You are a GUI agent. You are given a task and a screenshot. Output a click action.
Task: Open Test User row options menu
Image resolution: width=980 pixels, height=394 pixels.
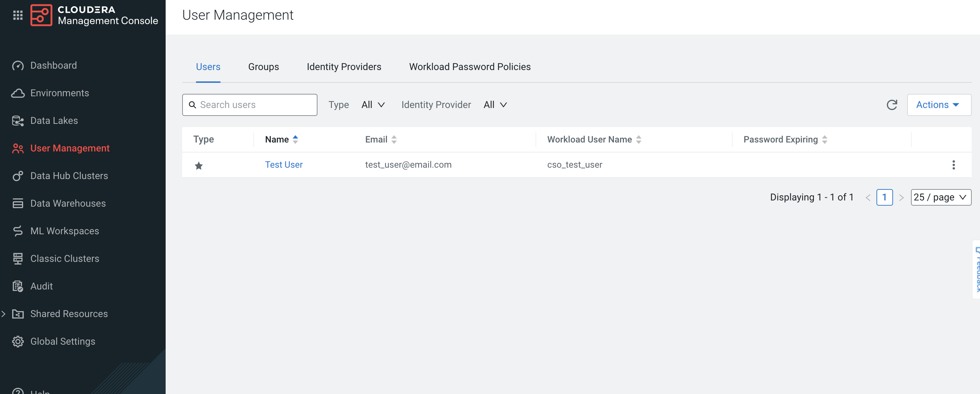coord(953,165)
